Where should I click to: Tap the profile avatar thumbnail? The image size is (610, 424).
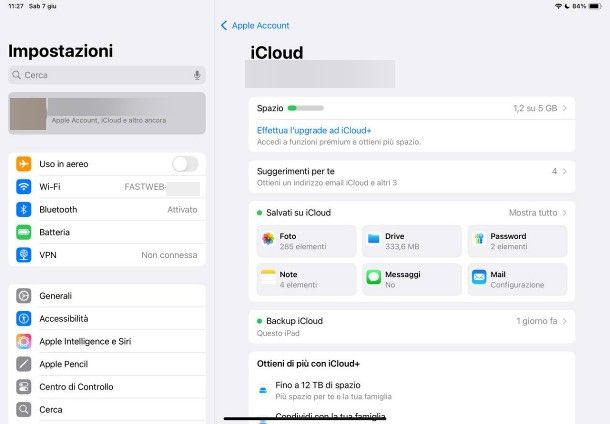coord(28,114)
